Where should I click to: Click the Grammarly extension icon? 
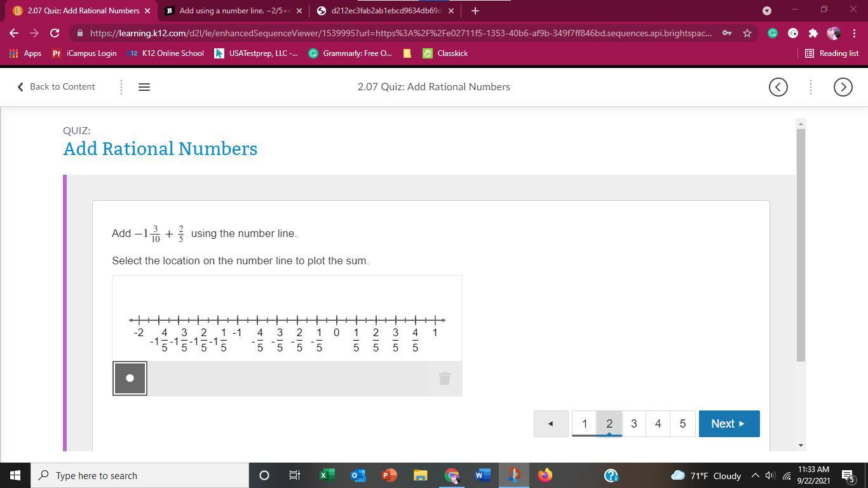coord(773,33)
